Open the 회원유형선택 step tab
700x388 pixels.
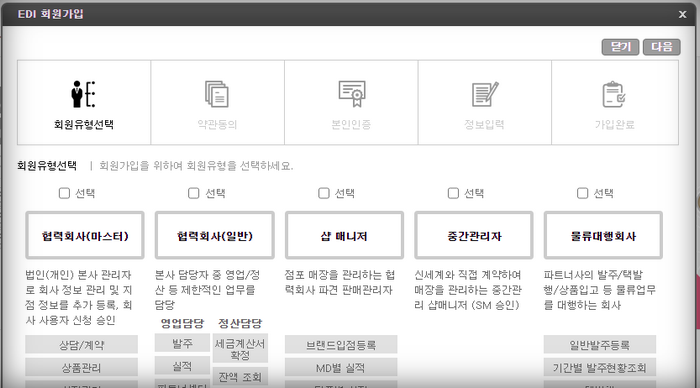84,103
